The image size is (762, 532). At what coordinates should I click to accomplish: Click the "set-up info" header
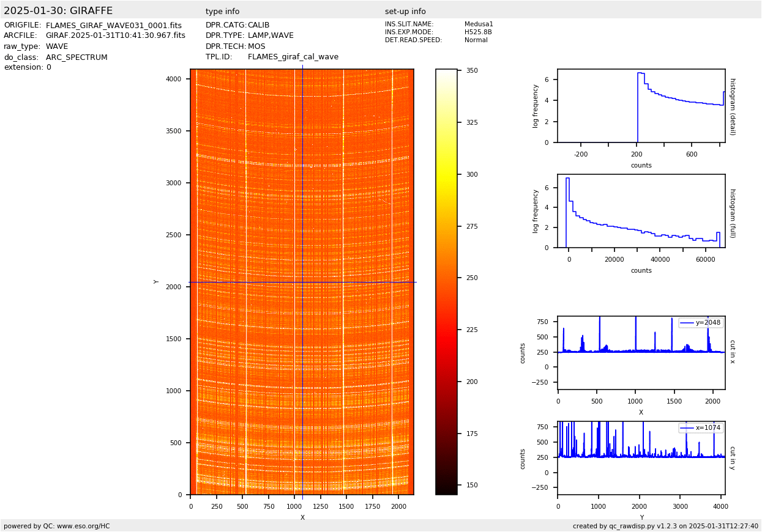tap(405, 12)
